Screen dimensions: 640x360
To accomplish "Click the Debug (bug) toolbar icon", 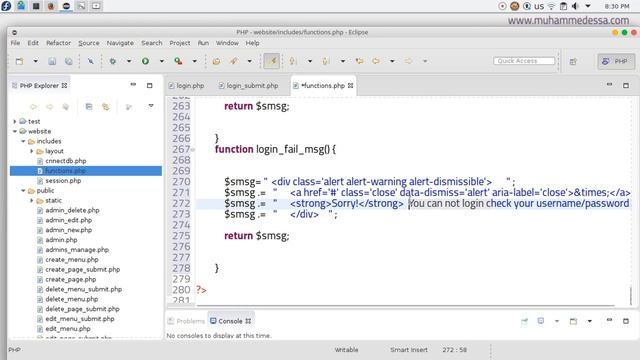I will click(x=113, y=61).
